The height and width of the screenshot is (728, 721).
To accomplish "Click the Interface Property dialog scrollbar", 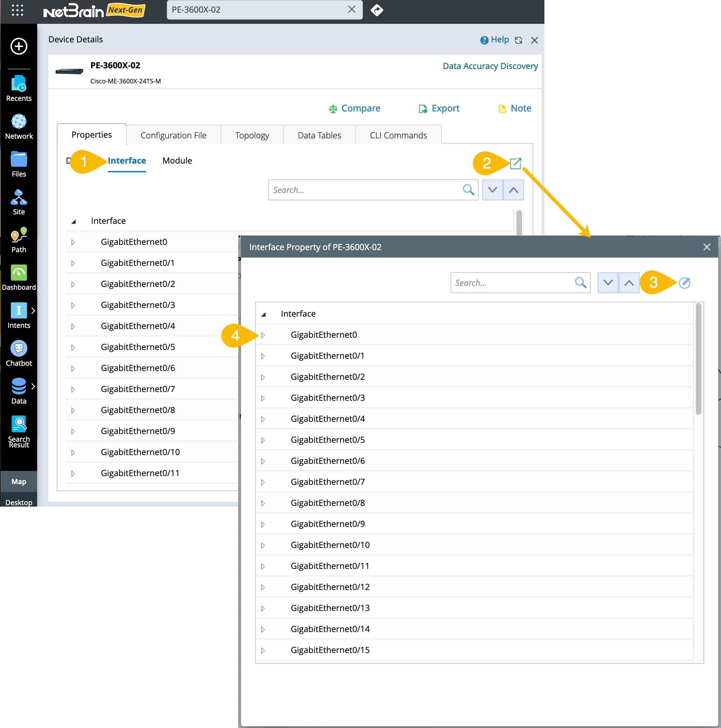I will (698, 359).
